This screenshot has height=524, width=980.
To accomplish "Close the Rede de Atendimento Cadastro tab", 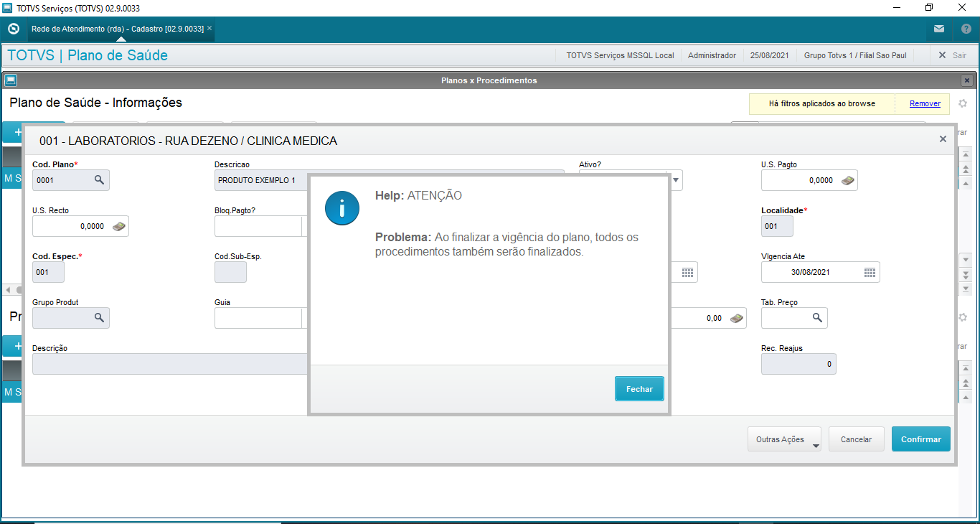I will [209, 29].
